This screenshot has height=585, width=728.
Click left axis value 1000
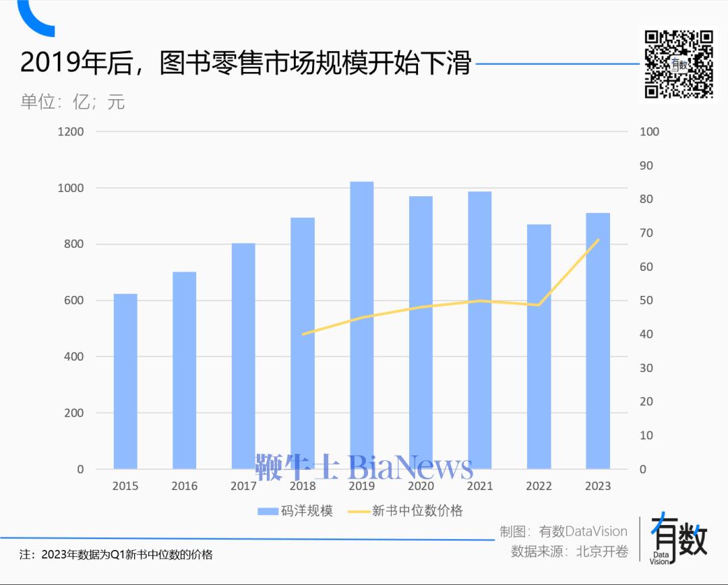(x=71, y=188)
